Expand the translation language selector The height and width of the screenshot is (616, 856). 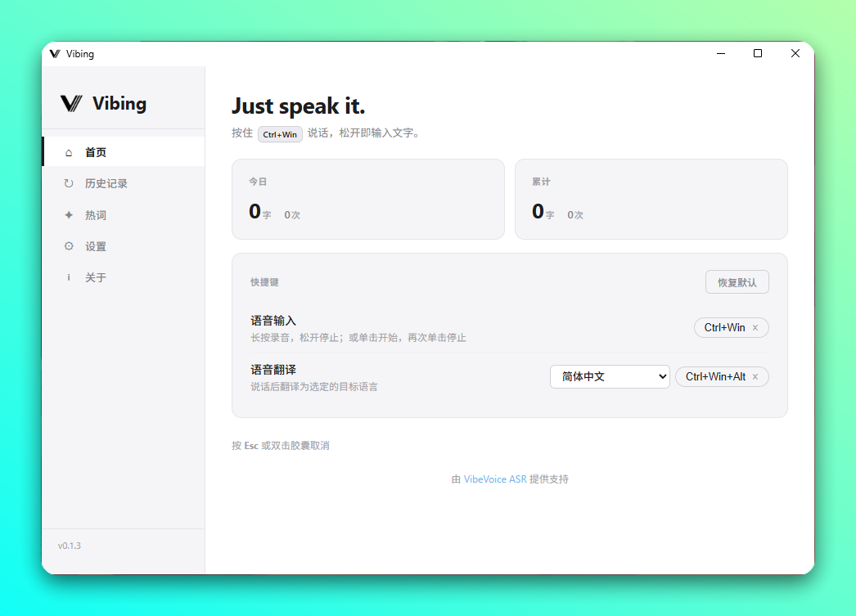click(610, 376)
